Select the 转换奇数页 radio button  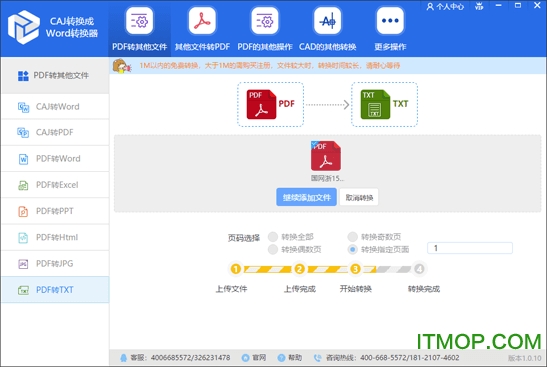[352, 237]
